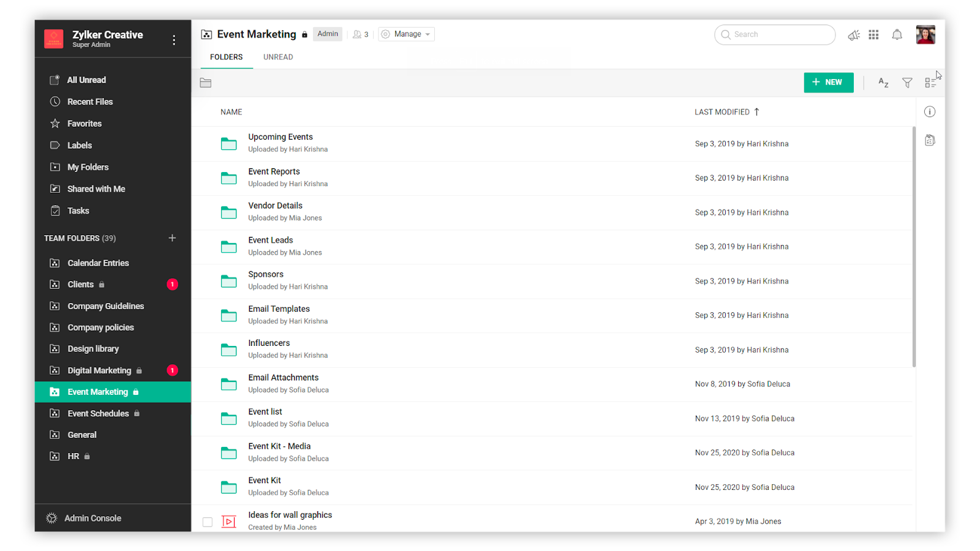The width and height of the screenshot is (980, 551).
Task: Open the three-dot menu next to Zylker Creative
Action: [174, 39]
